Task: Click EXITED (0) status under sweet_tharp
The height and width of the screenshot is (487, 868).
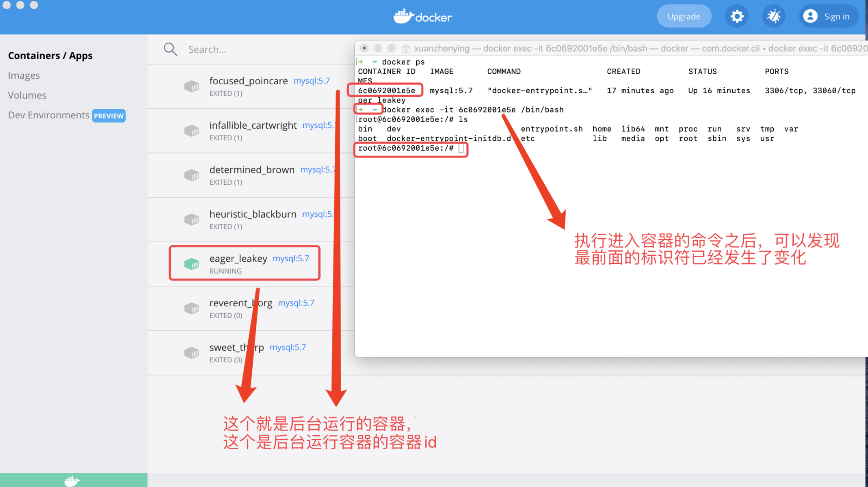Action: tap(225, 360)
